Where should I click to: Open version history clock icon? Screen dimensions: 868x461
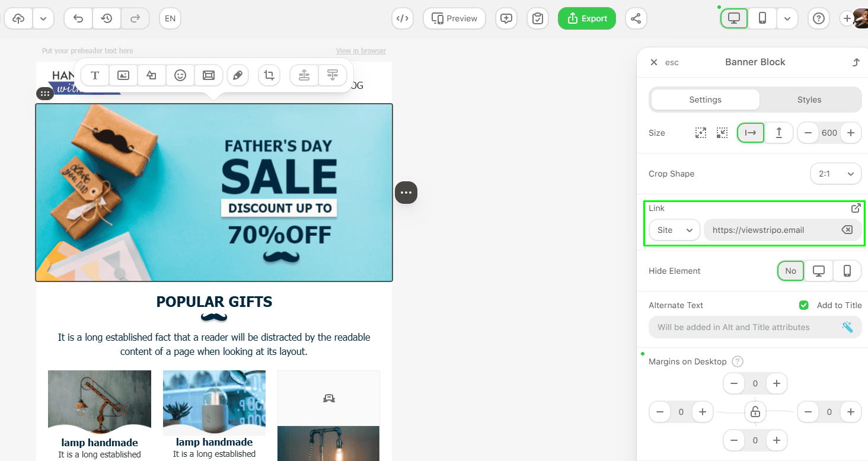coord(107,18)
